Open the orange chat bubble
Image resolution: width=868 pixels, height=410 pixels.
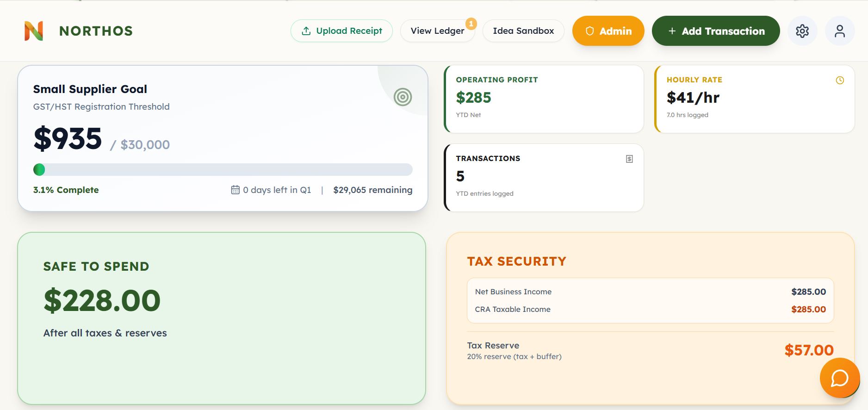click(839, 378)
